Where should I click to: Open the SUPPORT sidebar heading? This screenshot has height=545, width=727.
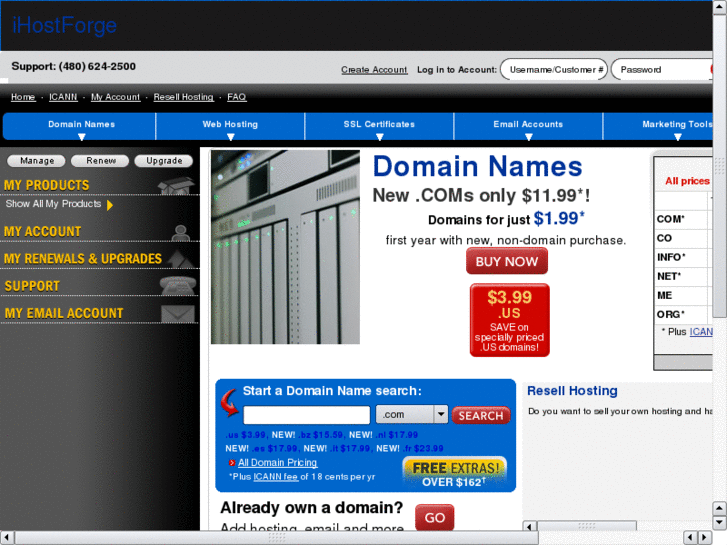[32, 286]
